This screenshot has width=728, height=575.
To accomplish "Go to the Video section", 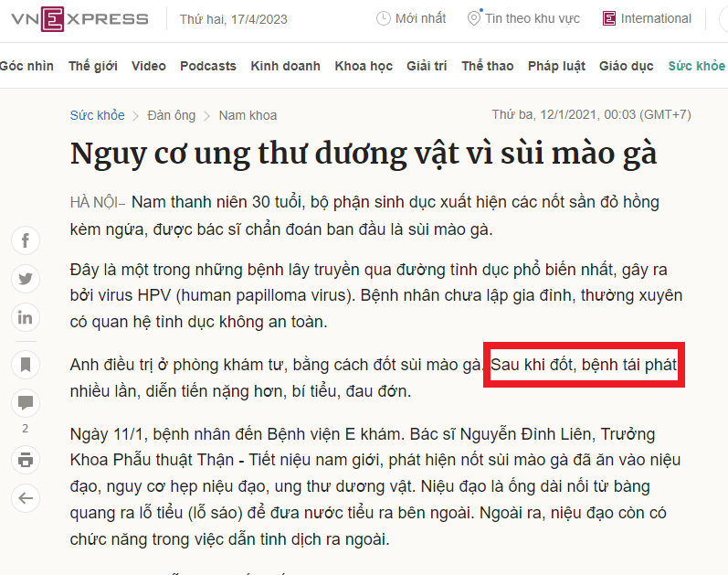I will [x=148, y=66].
